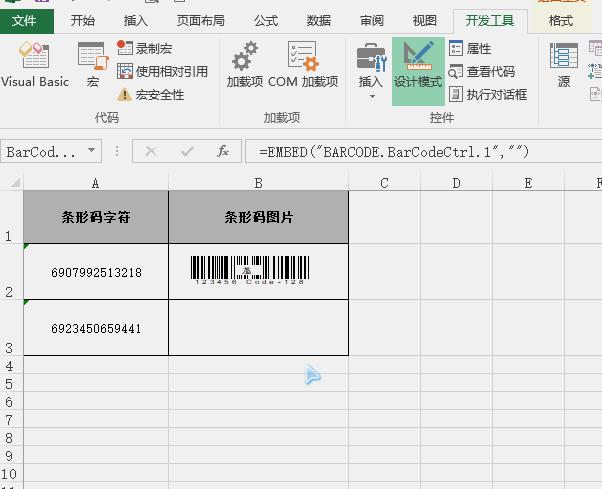Switch to the 格式 format tab
The height and width of the screenshot is (489, 602).
click(x=561, y=21)
